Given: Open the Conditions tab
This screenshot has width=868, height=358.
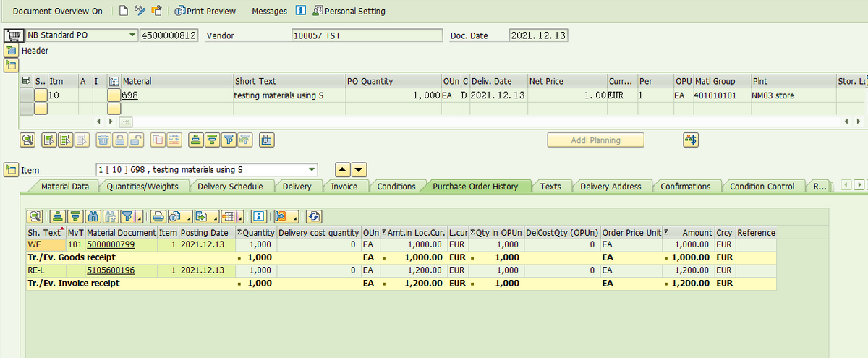Looking at the screenshot, I should click(x=396, y=187).
